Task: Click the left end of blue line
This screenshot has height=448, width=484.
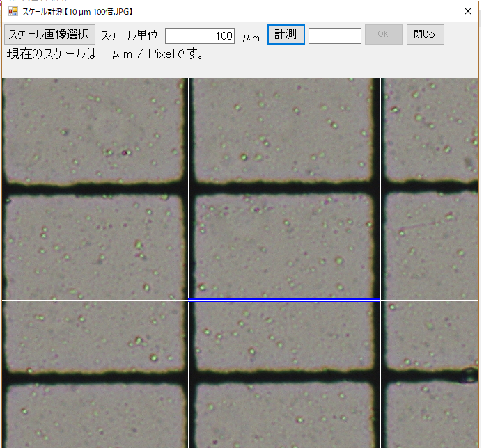Action: (190, 299)
